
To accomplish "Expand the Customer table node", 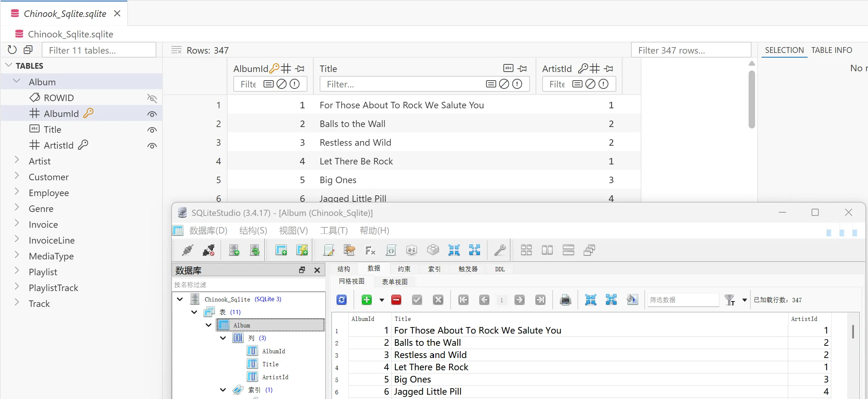I will click(17, 176).
